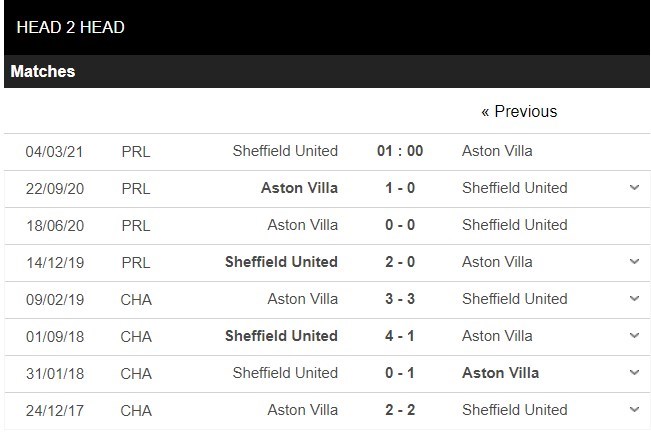651x435 pixels.
Task: Expand the 22/09/20 Aston Villa match row
Action: pos(634,188)
